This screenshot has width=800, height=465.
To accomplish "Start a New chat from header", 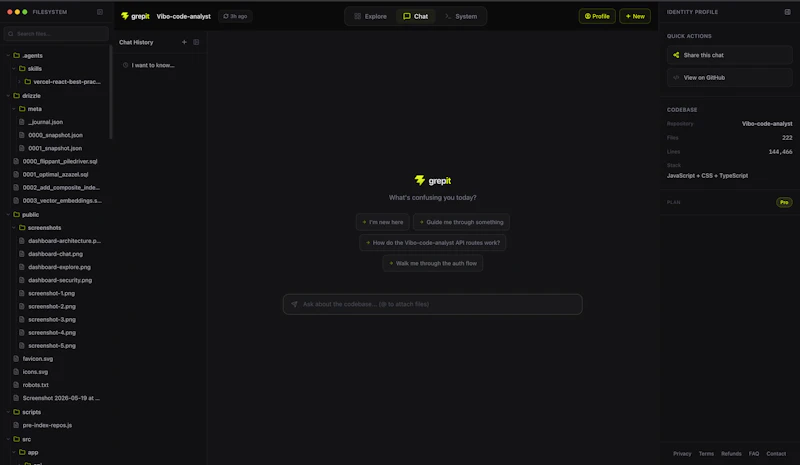I will point(635,16).
